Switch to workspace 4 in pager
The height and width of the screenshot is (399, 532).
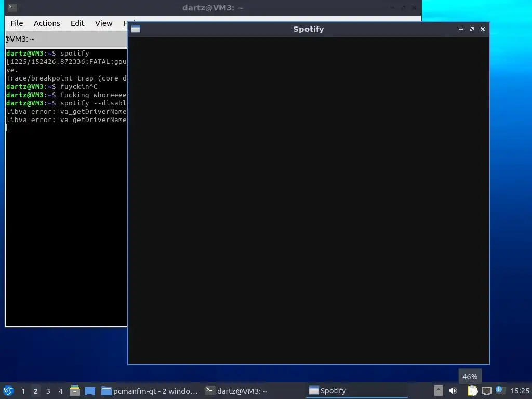pos(61,391)
